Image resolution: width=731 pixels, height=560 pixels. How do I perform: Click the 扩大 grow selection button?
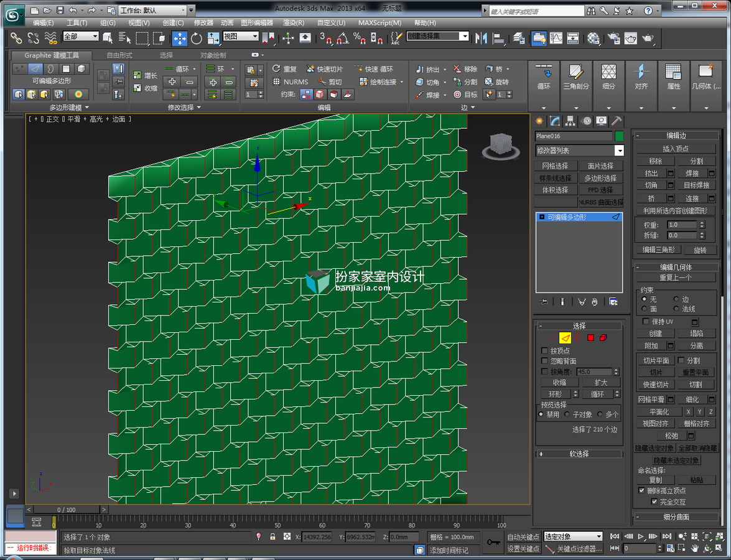[x=601, y=382]
